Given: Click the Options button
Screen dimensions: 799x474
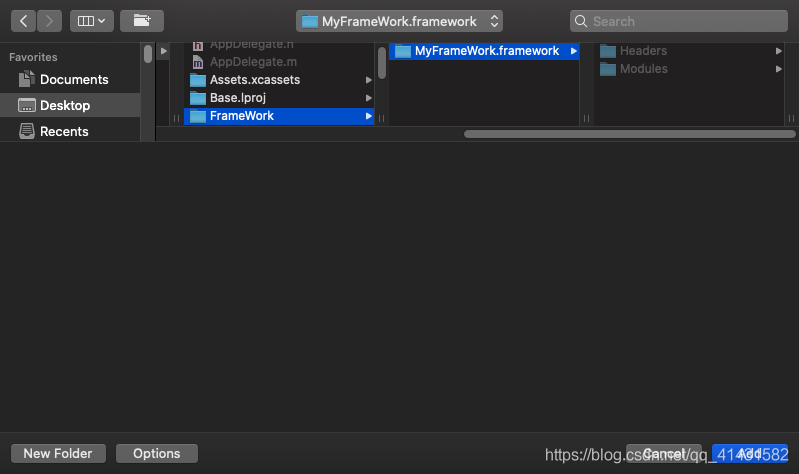Looking at the screenshot, I should pos(156,453).
